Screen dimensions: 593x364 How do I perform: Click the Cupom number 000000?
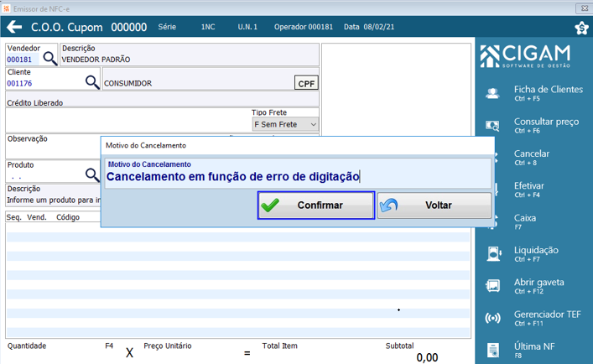click(129, 27)
